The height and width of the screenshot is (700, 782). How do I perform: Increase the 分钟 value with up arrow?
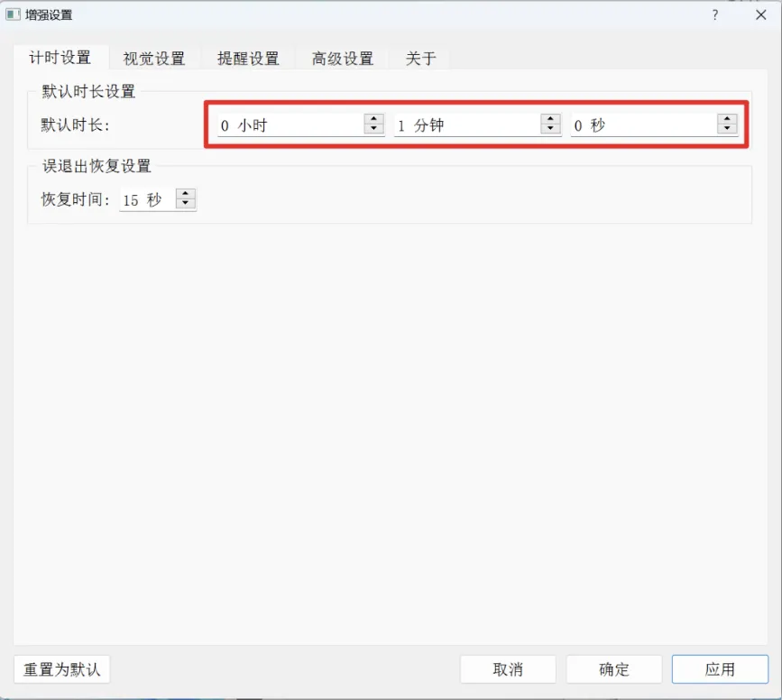(550, 119)
